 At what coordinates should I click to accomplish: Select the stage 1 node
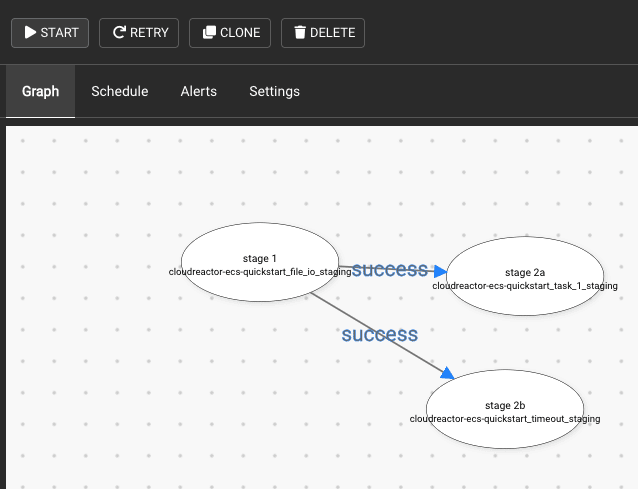pyautogui.click(x=260, y=262)
